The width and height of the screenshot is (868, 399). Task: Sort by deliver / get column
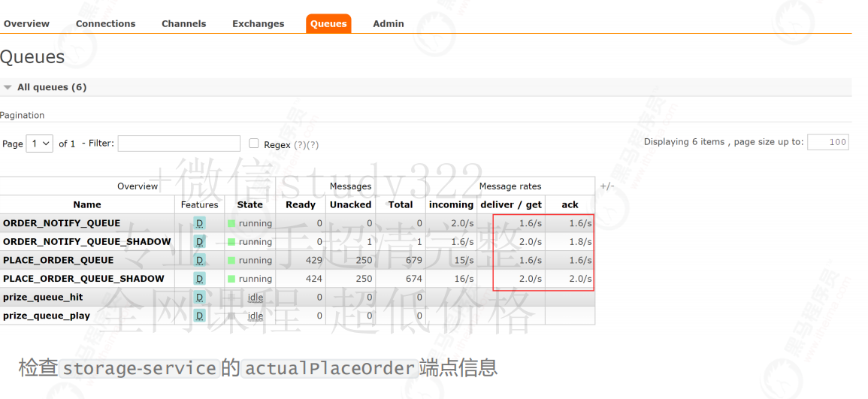pyautogui.click(x=512, y=204)
